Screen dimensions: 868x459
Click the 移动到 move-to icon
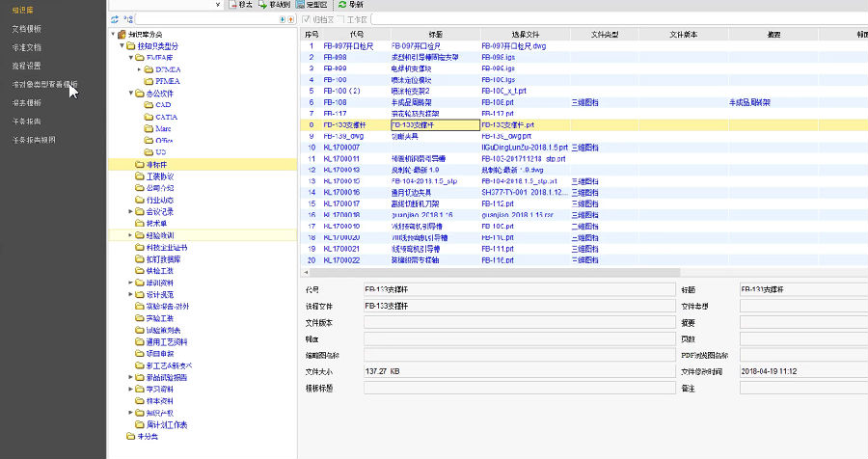[262, 5]
